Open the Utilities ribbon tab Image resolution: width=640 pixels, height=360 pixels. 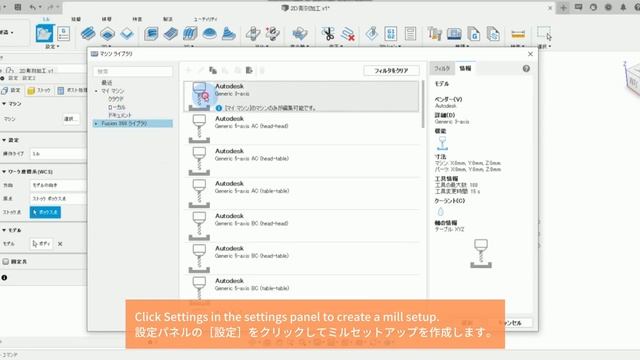click(x=205, y=19)
